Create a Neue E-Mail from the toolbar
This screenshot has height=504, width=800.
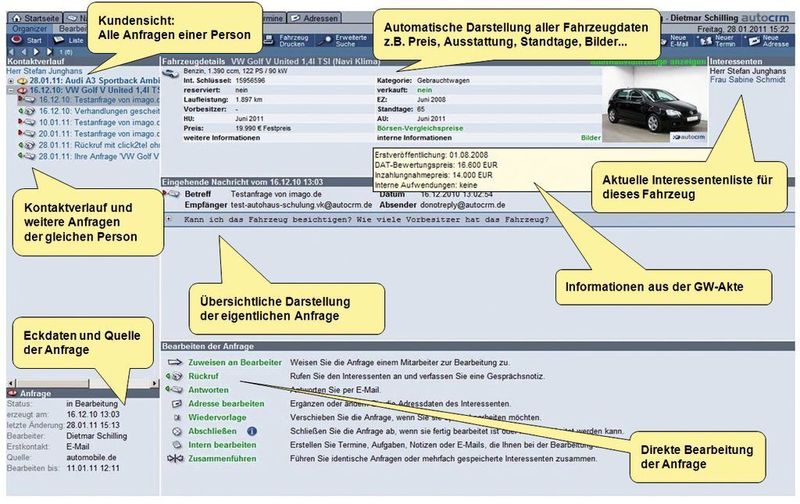[x=672, y=41]
